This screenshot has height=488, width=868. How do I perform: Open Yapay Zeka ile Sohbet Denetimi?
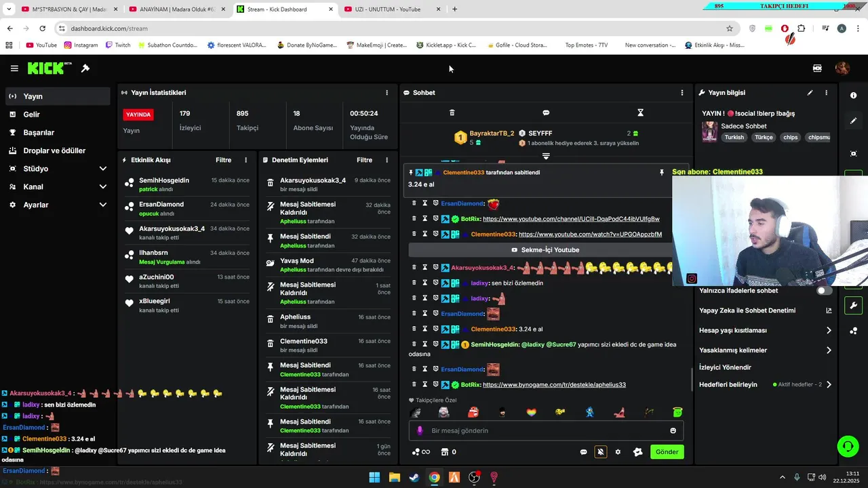[x=766, y=310]
